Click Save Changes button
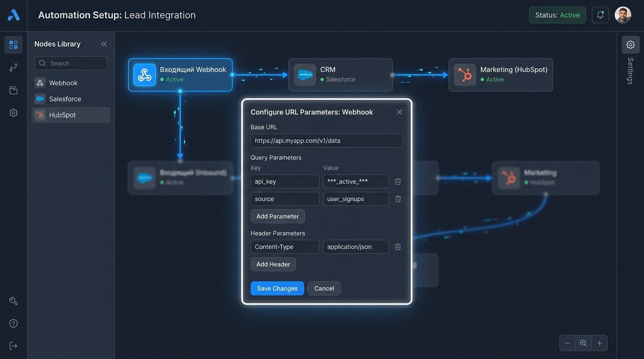Viewport: 644px width, 359px height. (x=277, y=288)
